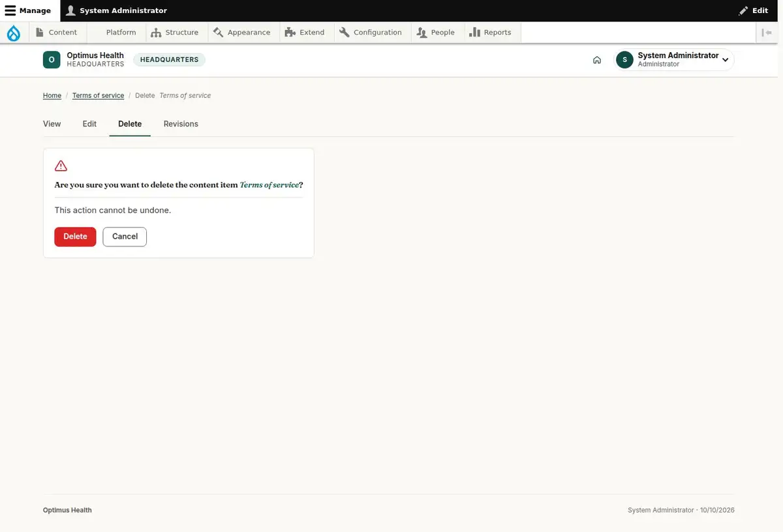This screenshot has height=532, width=783.
Task: Click the Optimus Health O logo
Action: tap(52, 59)
